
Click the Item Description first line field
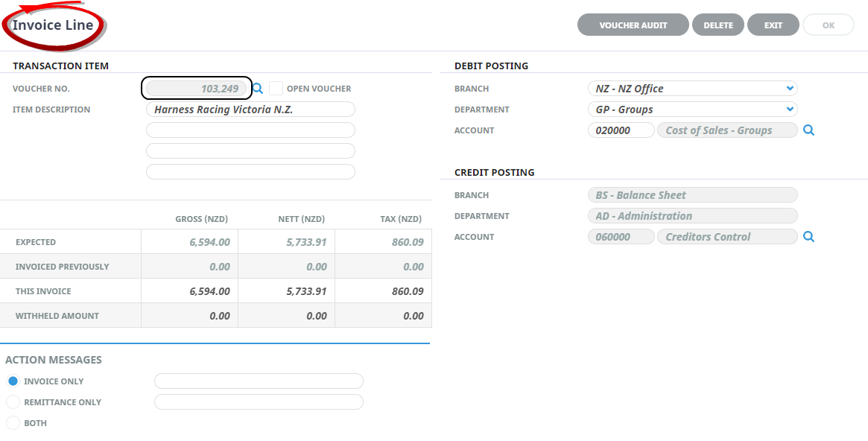[x=250, y=110]
